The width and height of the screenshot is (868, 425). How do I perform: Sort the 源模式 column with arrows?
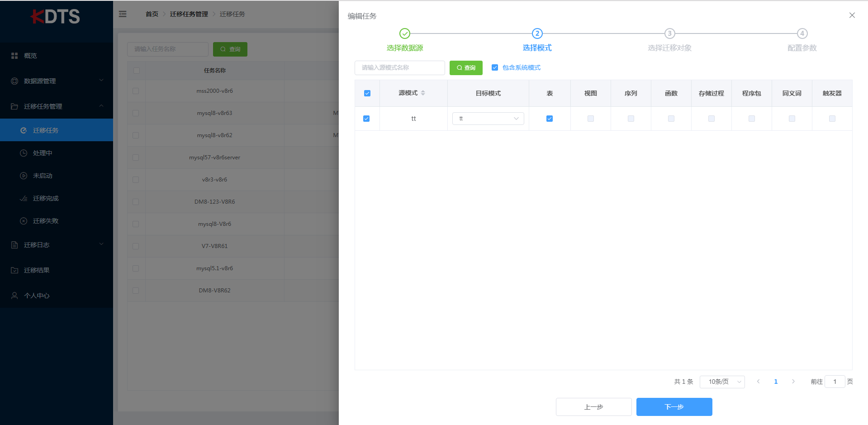coord(423,93)
